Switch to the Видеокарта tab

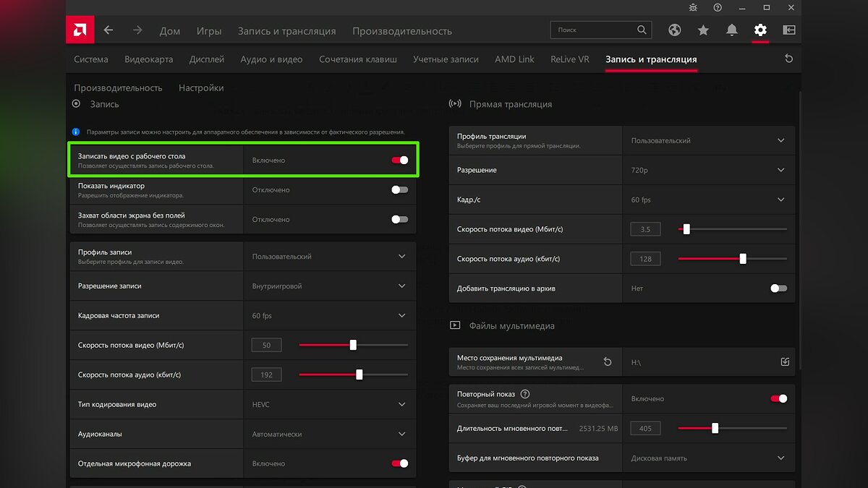pyautogui.click(x=148, y=59)
